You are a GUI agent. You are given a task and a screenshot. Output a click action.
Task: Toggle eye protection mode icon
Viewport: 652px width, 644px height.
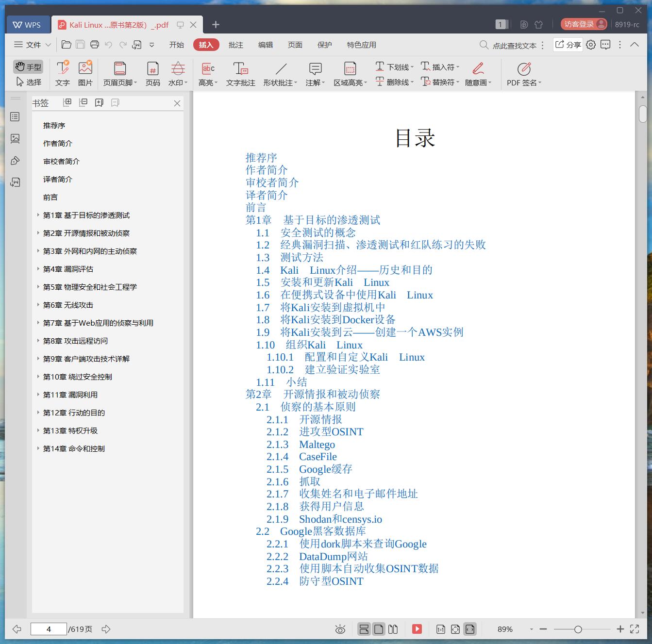[x=340, y=629]
